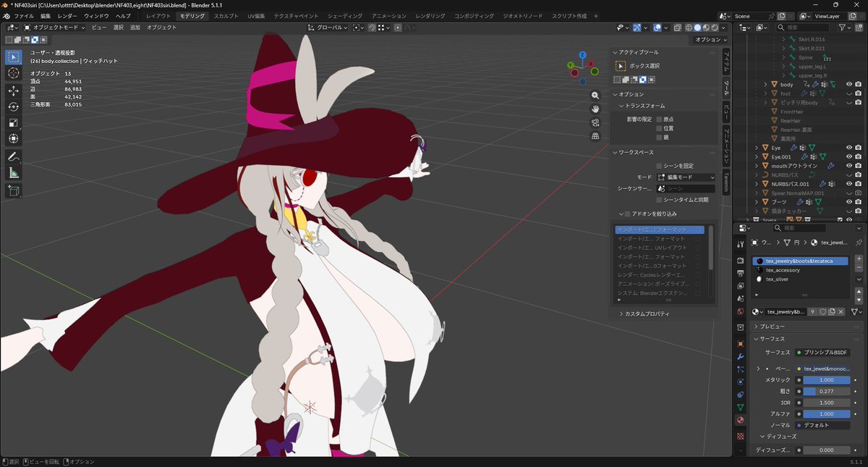This screenshot has width=868, height=467.
Task: Activate the Scale tool
Action: 14,122
